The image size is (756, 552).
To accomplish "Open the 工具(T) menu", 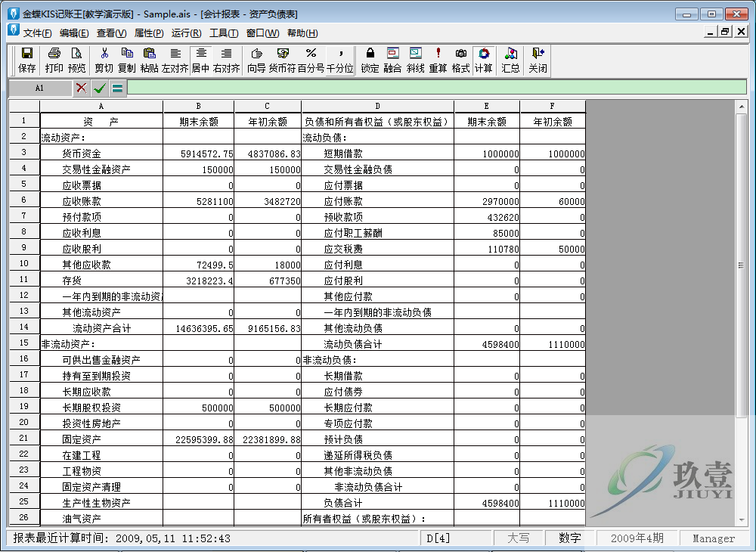I will (x=225, y=33).
